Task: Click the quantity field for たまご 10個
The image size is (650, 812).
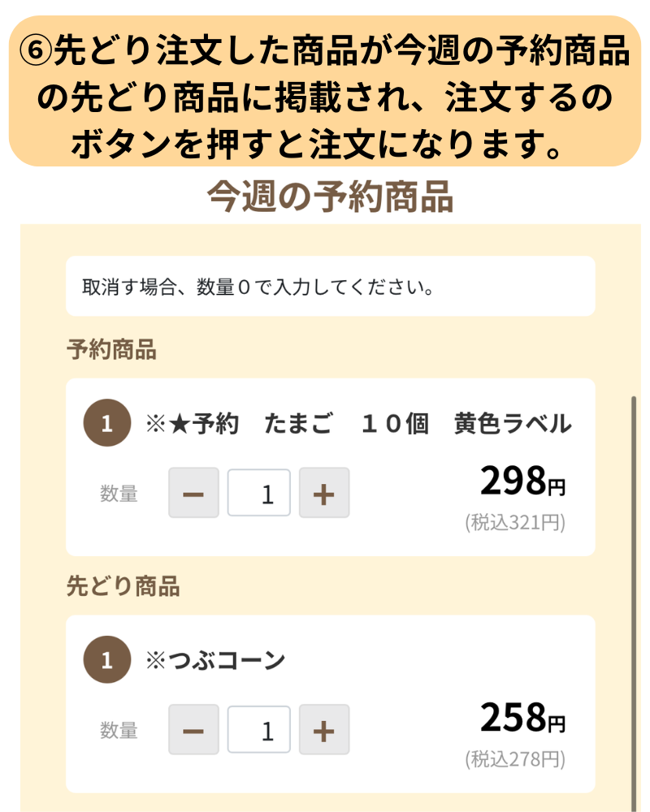Action: tap(259, 493)
